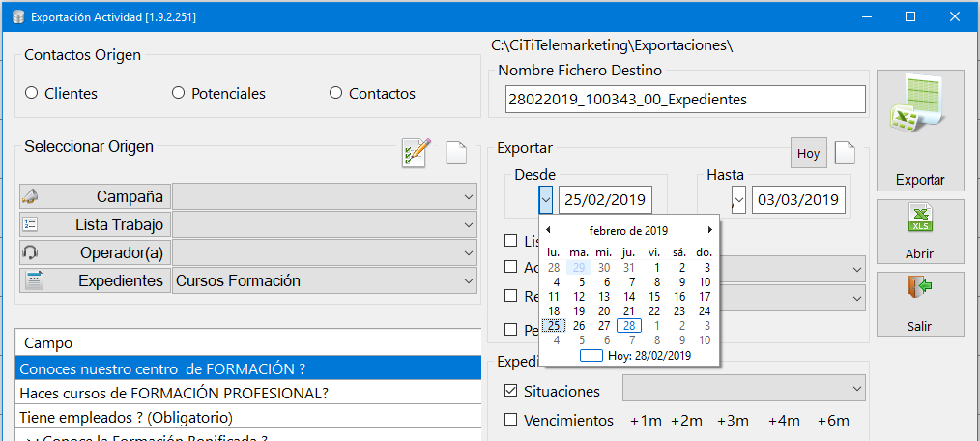Viewport: 980px width, 441px height.
Task: Click the +1m Vencimientos option
Action: coord(646,421)
